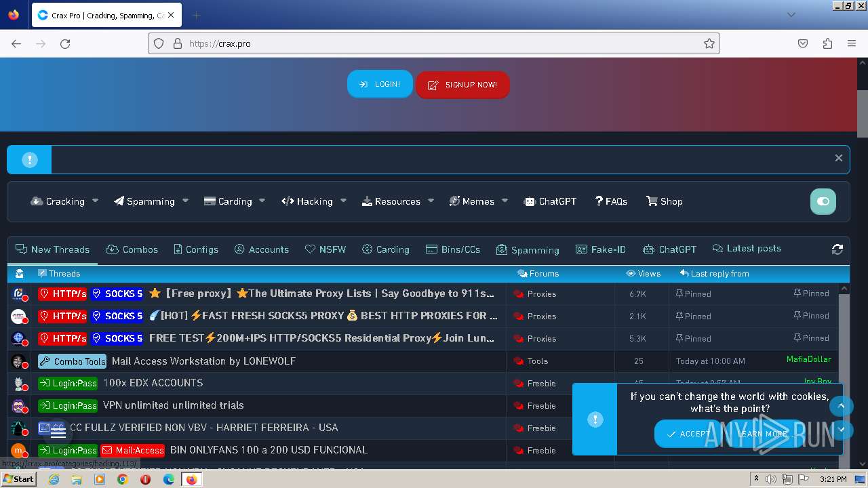Open the Firefox application menu
This screenshot has width=868, height=488.
[x=852, y=43]
